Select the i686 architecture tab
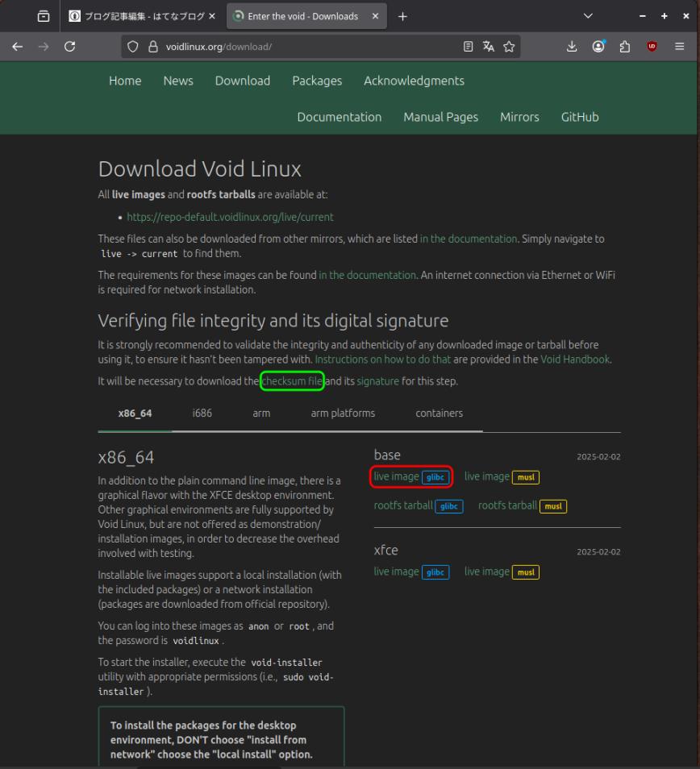Image resolution: width=700 pixels, height=769 pixels. click(202, 414)
